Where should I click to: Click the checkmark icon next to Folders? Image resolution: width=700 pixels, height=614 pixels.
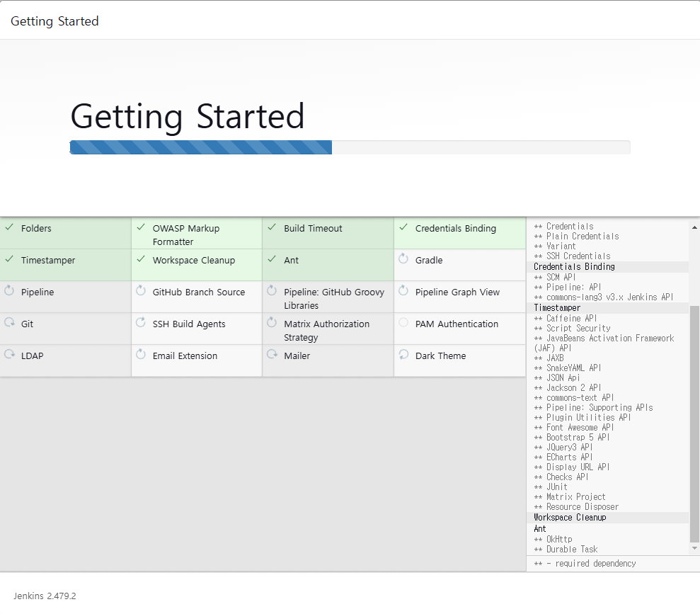(x=9, y=227)
